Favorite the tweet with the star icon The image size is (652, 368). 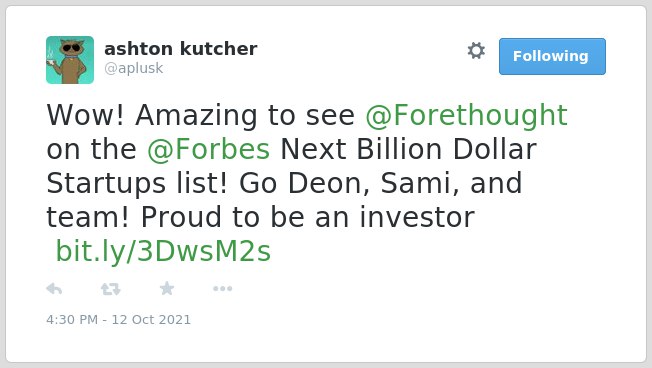[x=167, y=288]
